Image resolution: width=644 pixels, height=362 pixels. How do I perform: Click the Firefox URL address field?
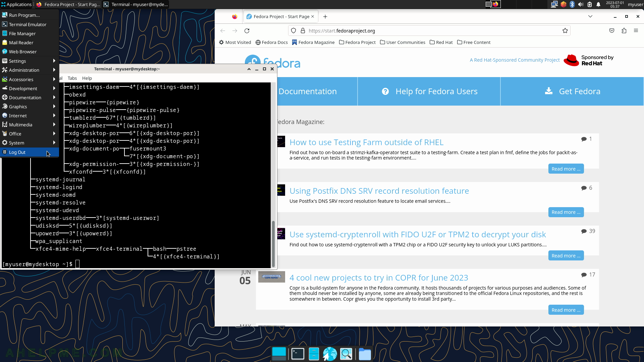pos(429,31)
